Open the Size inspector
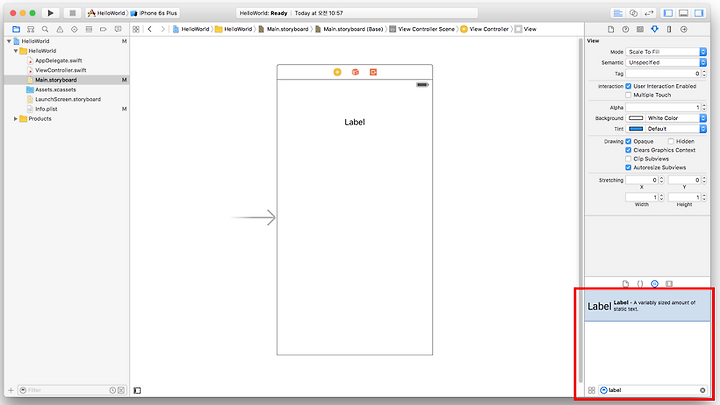The image size is (720, 405). click(669, 29)
